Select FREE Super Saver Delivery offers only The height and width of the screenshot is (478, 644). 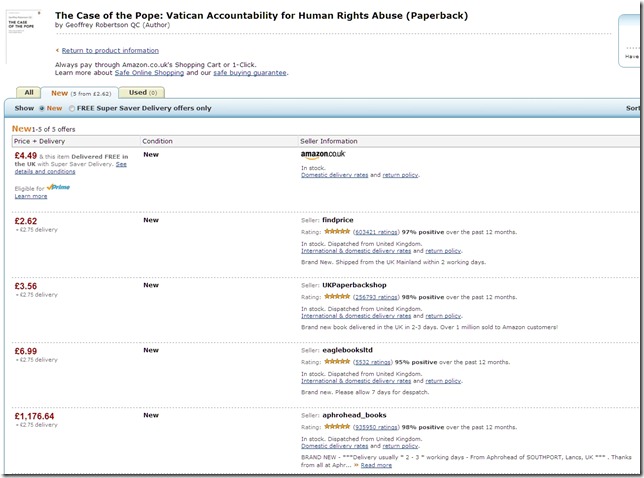70,108
